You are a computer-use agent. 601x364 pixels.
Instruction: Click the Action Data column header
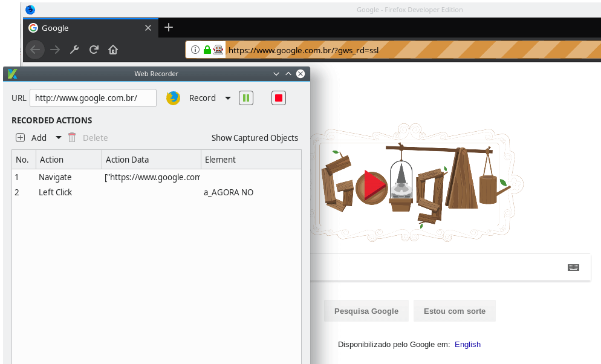pyautogui.click(x=151, y=160)
